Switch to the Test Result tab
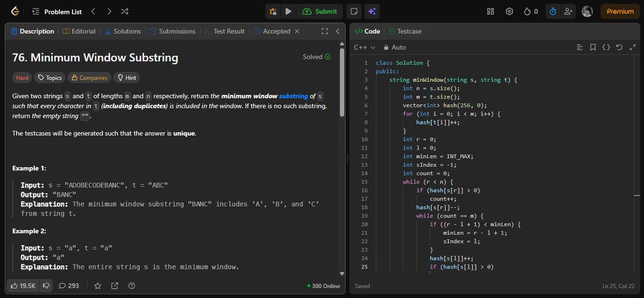Screen dimensions: 644x298 pyautogui.click(x=224, y=31)
